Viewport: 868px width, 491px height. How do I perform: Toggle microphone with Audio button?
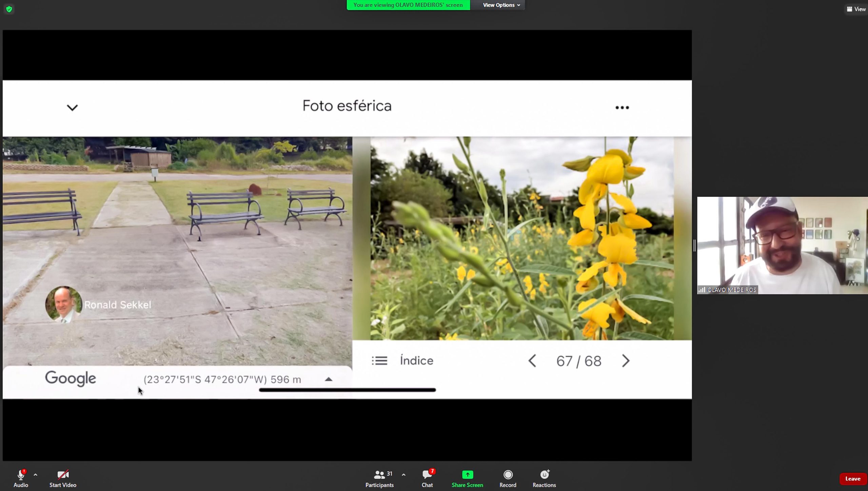coord(21,478)
